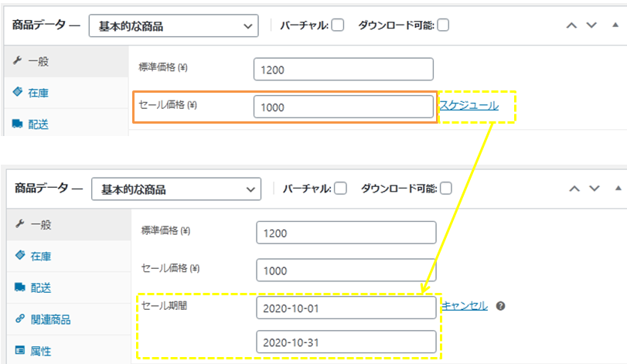This screenshot has width=627, height=364.
Task: Select 在庫 tab label in lower panel
Action: [x=41, y=256]
